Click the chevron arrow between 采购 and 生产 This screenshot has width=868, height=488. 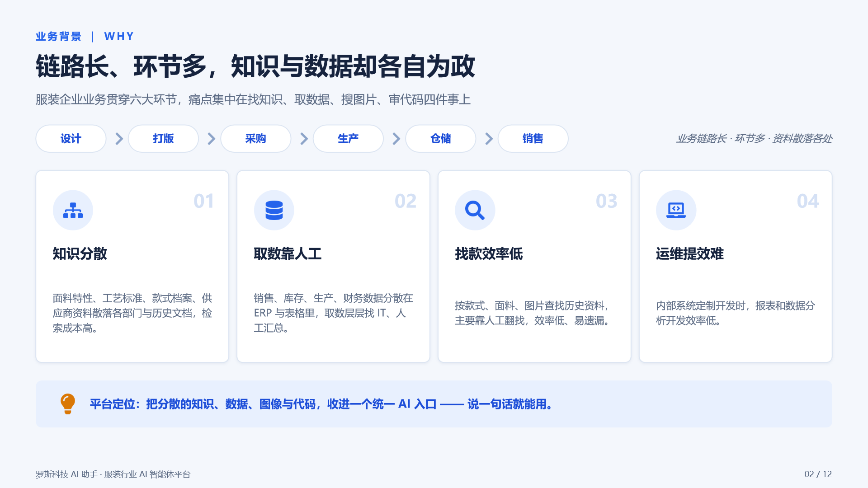(304, 139)
